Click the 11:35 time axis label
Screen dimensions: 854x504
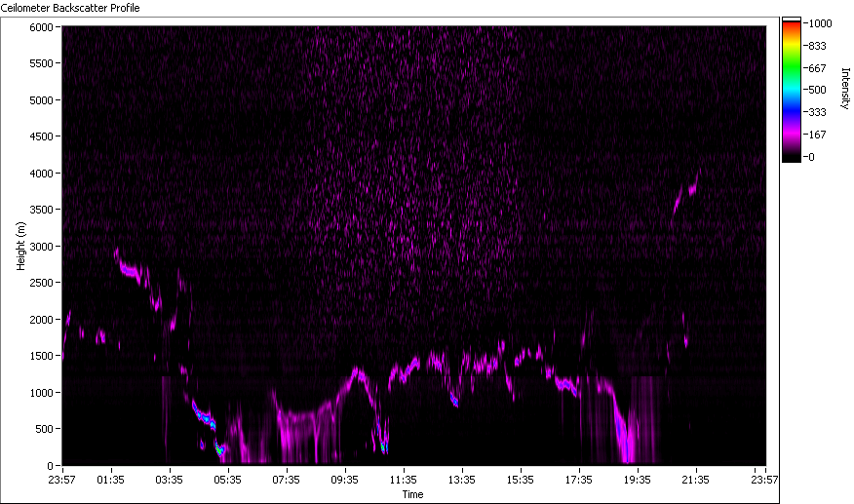tap(404, 480)
